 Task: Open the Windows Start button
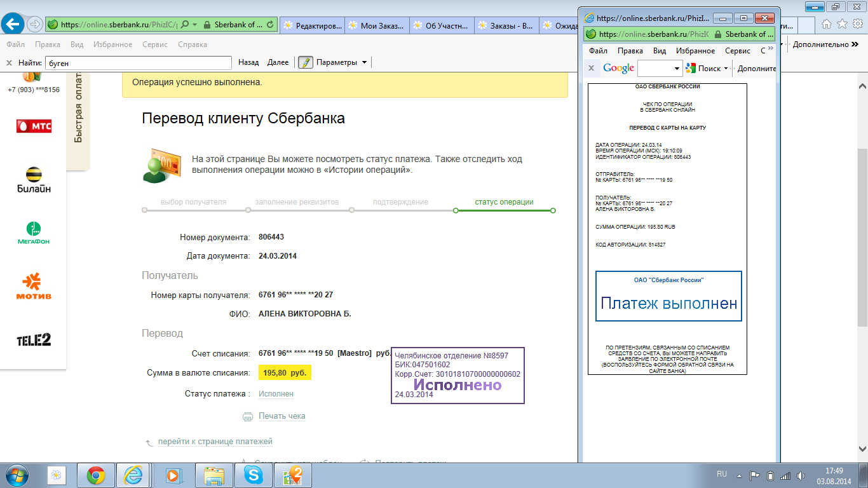click(x=18, y=475)
